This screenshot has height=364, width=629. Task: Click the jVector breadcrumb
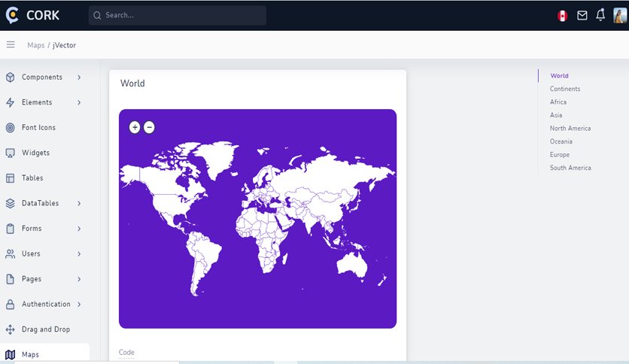click(x=64, y=45)
